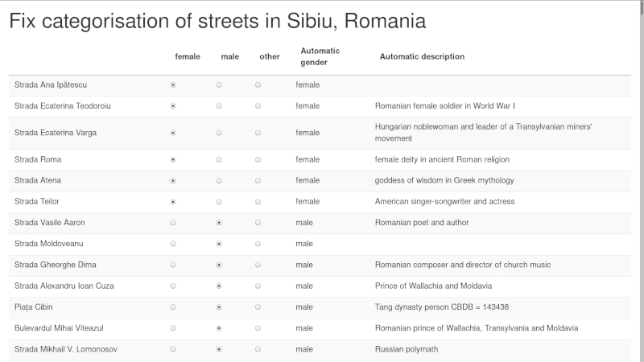Set Strada Ecaterina Varga to male
Viewport: 644px width, 362px height.
pyautogui.click(x=219, y=133)
